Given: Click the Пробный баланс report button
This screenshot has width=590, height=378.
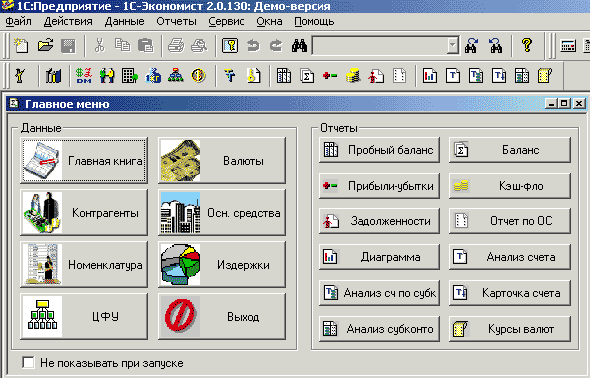Looking at the screenshot, I should tap(379, 150).
